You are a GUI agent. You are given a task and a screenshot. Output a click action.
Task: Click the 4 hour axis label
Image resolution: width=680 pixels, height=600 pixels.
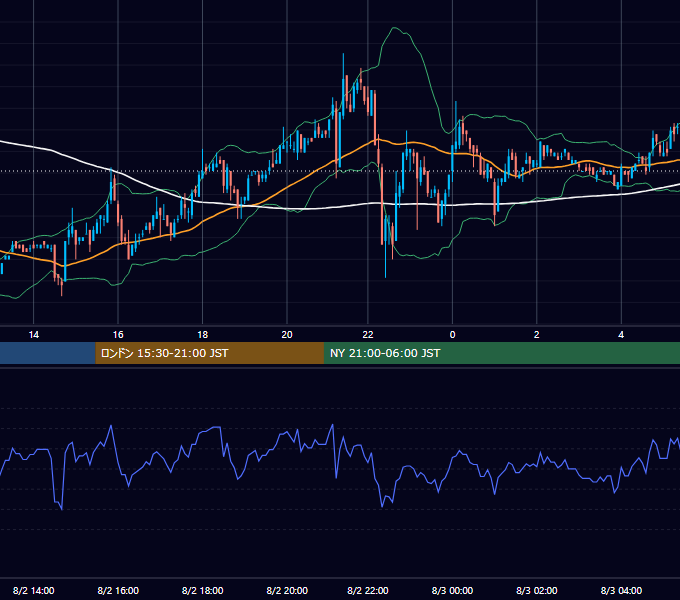[621, 335]
